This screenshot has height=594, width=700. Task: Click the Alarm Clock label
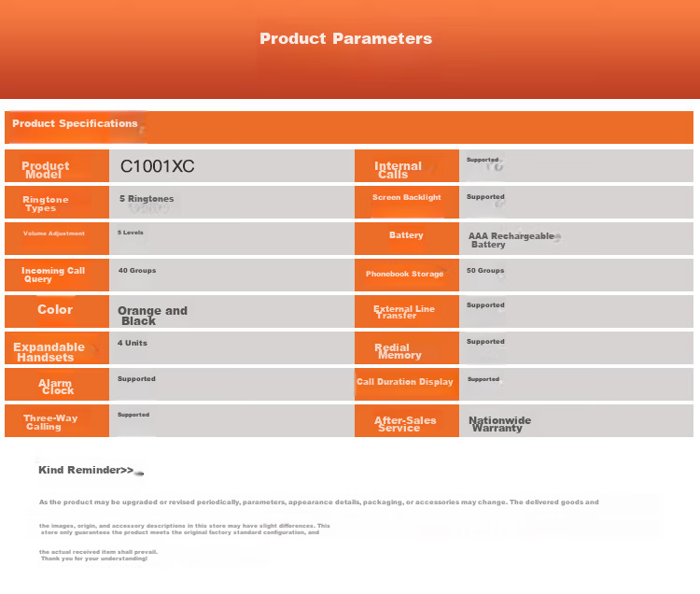[x=56, y=387]
